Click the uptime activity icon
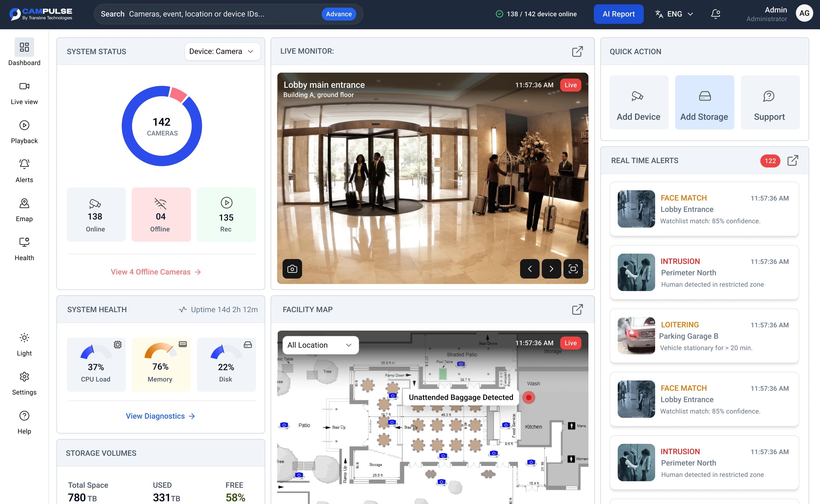The height and width of the screenshot is (504, 820). click(182, 309)
